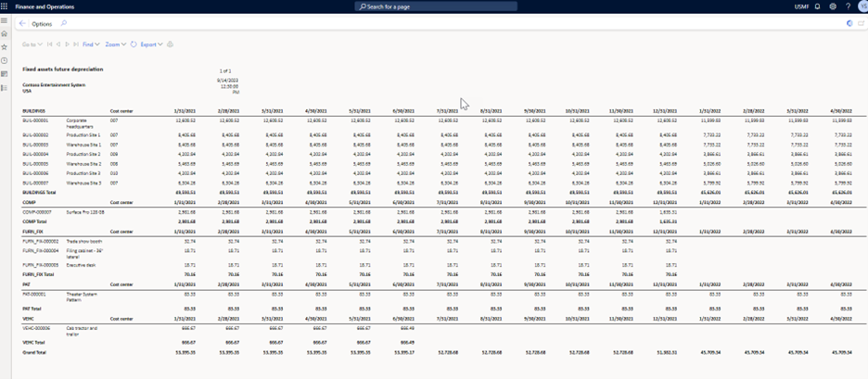Click Production Site 1 row name
Image resolution: width=868 pixels, height=379 pixels.
point(83,134)
